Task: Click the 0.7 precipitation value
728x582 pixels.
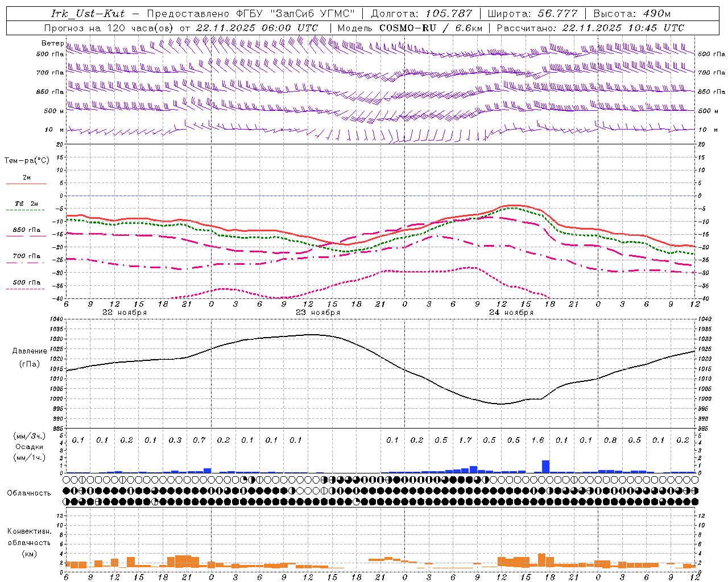Action: [199, 440]
